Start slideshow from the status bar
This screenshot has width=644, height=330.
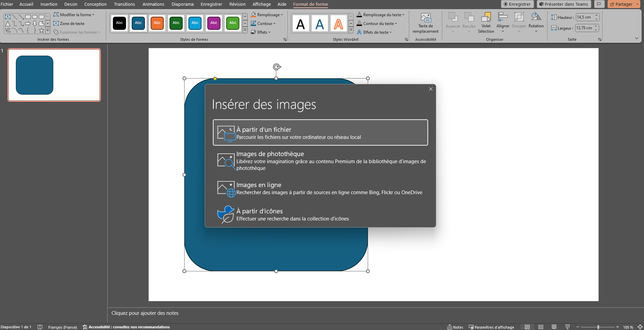pyautogui.click(x=568, y=327)
